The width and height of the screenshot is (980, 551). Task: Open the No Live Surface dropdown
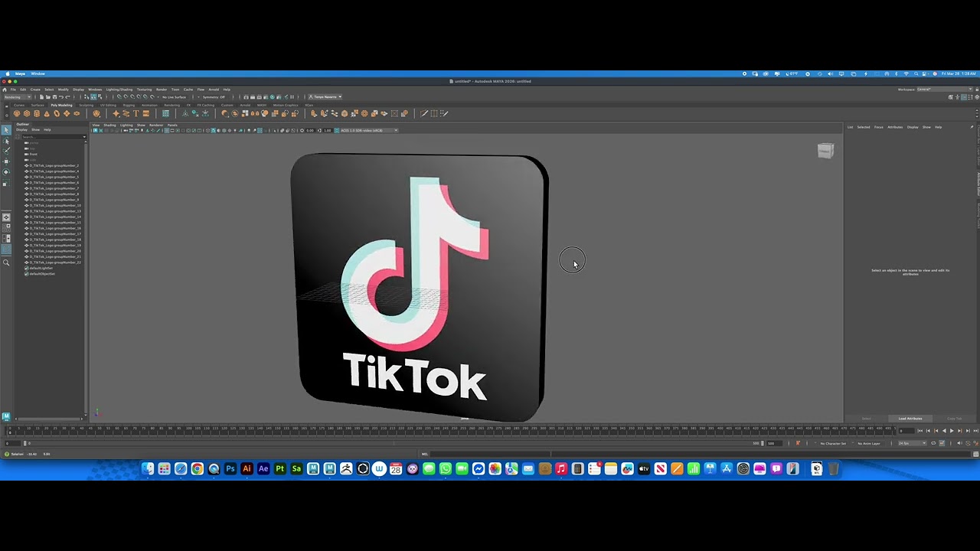pyautogui.click(x=174, y=97)
